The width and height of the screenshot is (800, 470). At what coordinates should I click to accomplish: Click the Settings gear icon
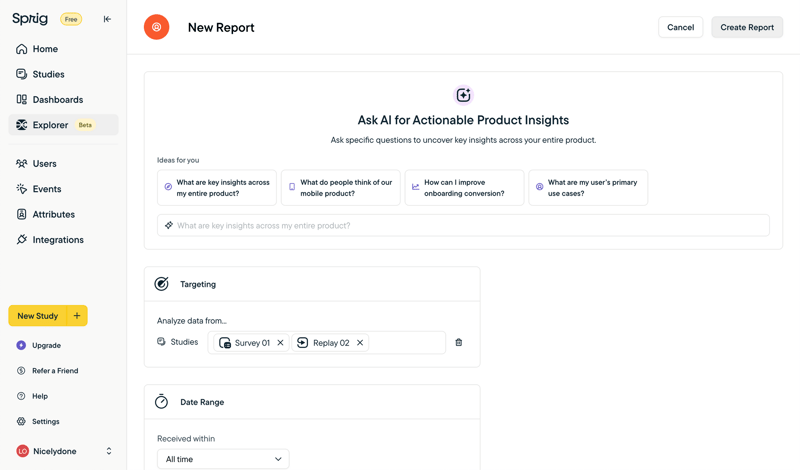click(21, 422)
